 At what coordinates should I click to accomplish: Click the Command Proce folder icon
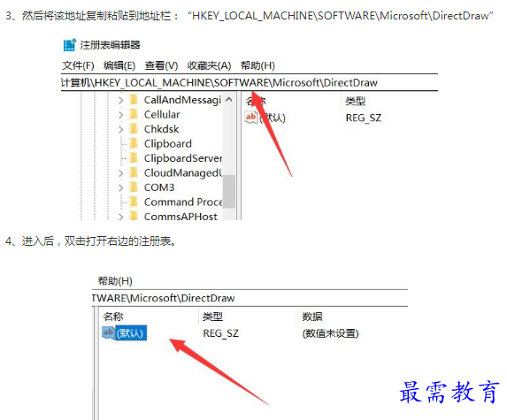coord(134,202)
